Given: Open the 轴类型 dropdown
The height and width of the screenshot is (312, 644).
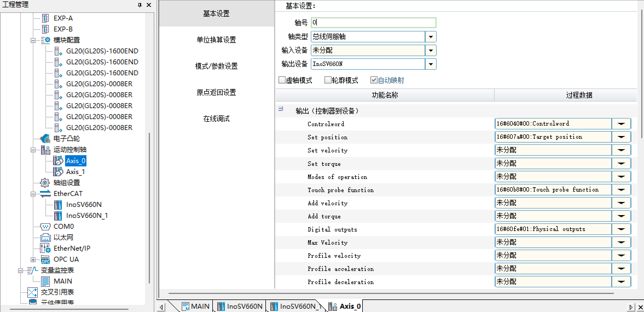Looking at the screenshot, I should point(431,37).
